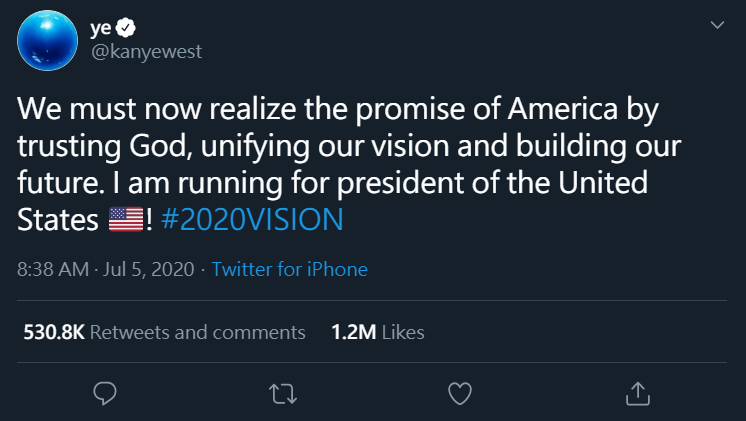Share the tweet via upload arrow icon
Image resolution: width=746 pixels, height=421 pixels.
tap(636, 394)
